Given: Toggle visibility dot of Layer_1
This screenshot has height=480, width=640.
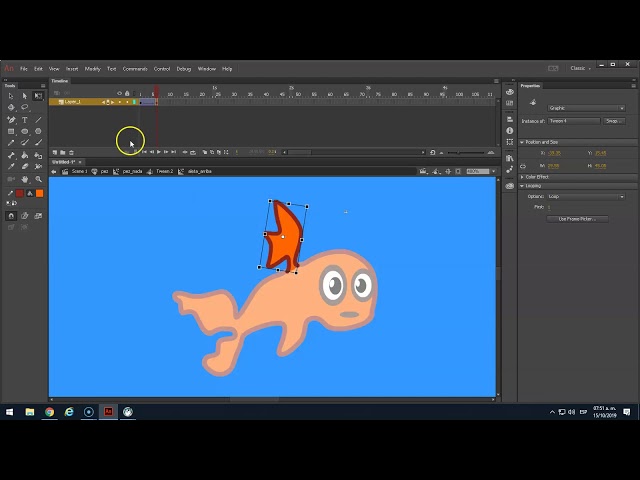Looking at the screenshot, I should click(120, 102).
